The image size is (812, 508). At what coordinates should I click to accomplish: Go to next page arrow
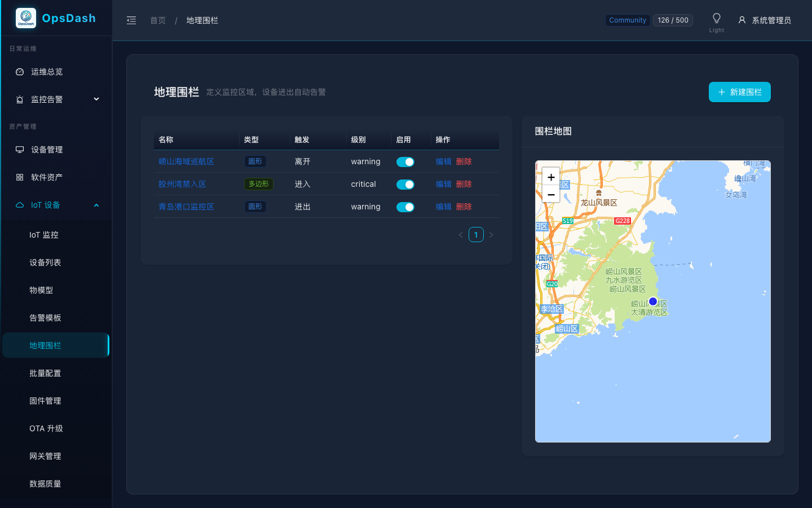(x=491, y=235)
